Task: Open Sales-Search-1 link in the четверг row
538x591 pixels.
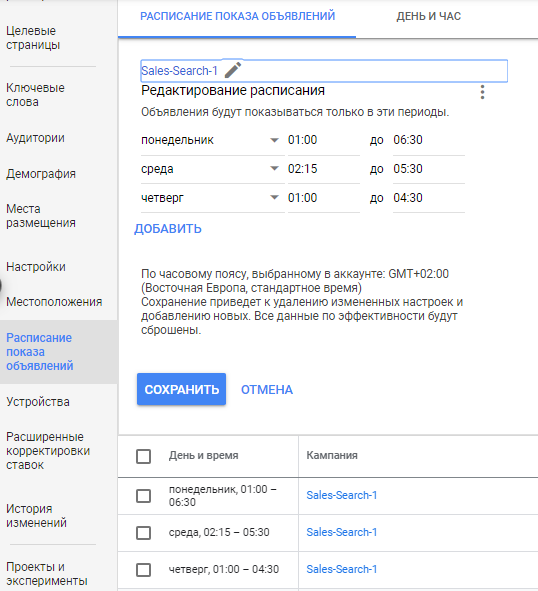Action: [342, 569]
